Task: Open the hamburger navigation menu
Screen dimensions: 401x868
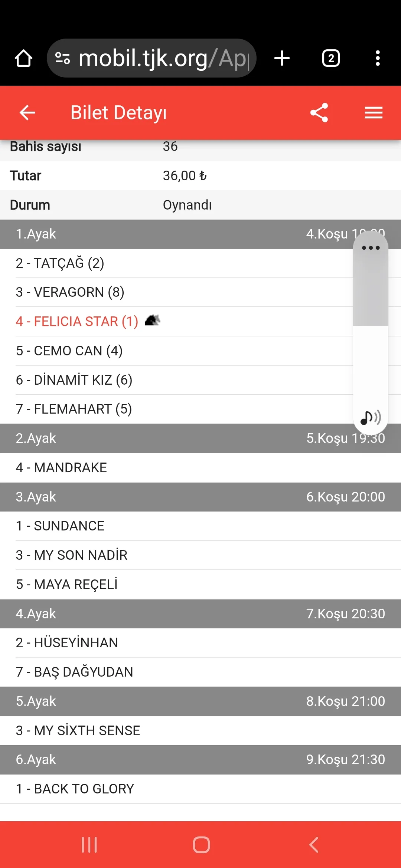Action: (x=374, y=112)
